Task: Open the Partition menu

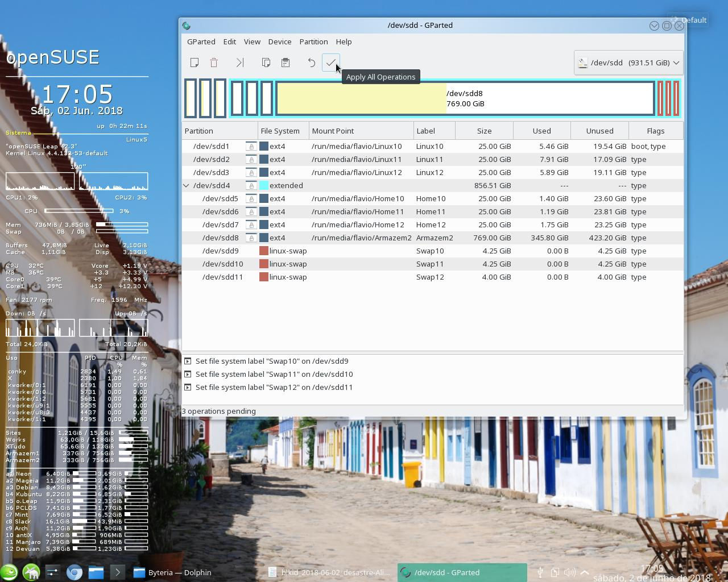Action: tap(313, 41)
